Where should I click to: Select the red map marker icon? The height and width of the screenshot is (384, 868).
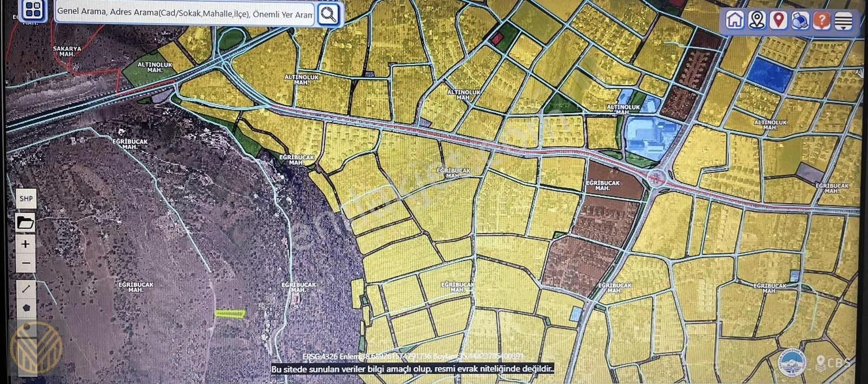(778, 20)
